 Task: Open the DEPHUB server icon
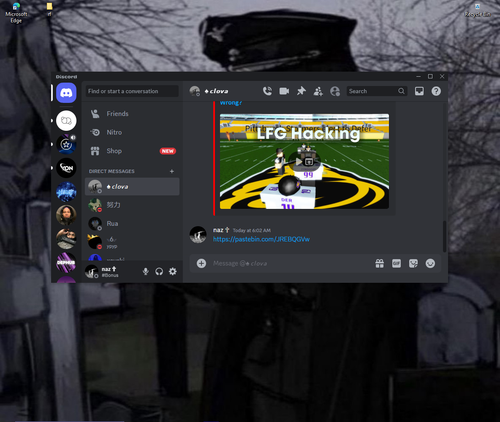pos(66,262)
